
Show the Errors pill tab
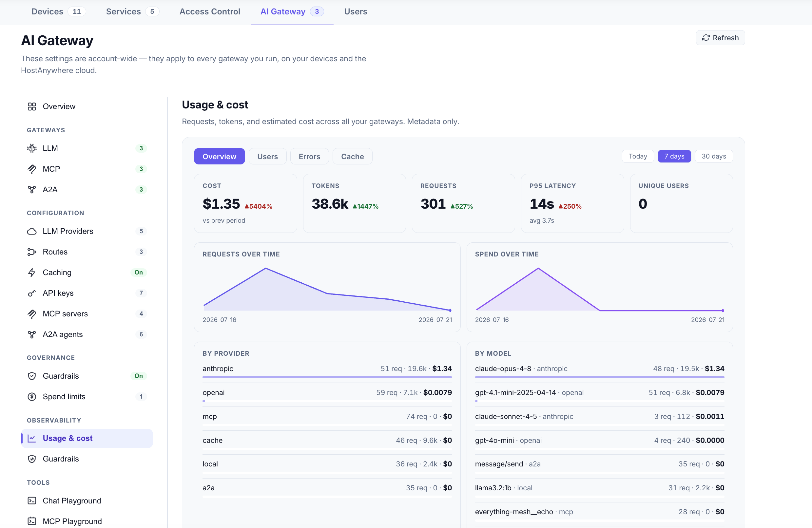pos(309,156)
